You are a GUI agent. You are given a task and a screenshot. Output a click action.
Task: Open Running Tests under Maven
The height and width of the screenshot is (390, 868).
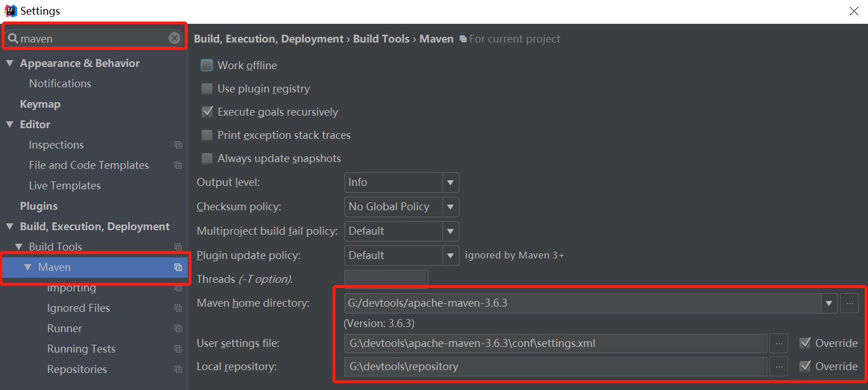(81, 349)
